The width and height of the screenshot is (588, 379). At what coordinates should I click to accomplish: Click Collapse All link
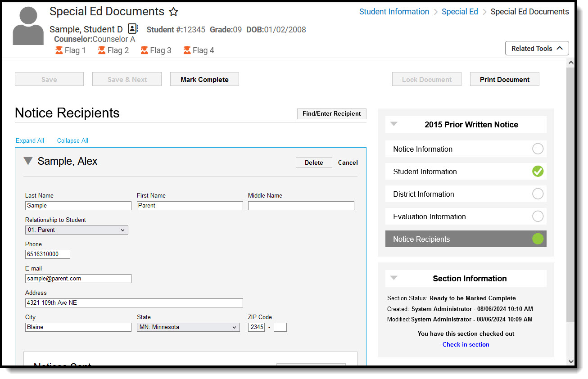[x=72, y=140]
